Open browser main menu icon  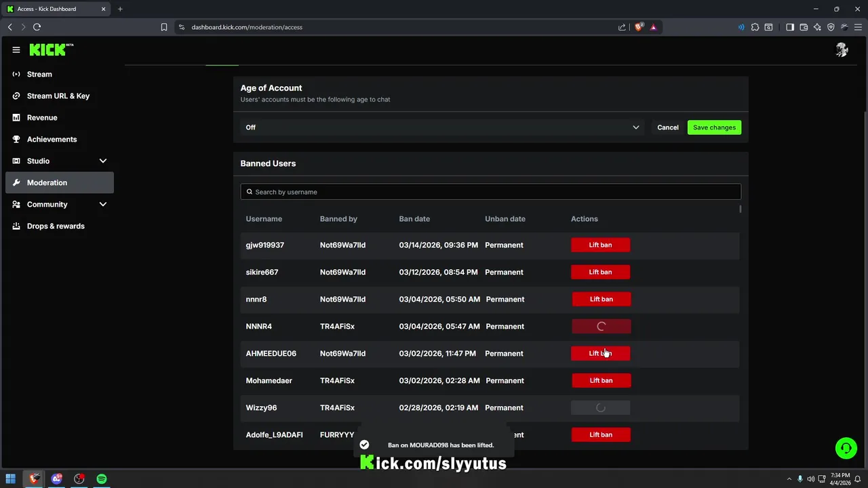pos(858,27)
